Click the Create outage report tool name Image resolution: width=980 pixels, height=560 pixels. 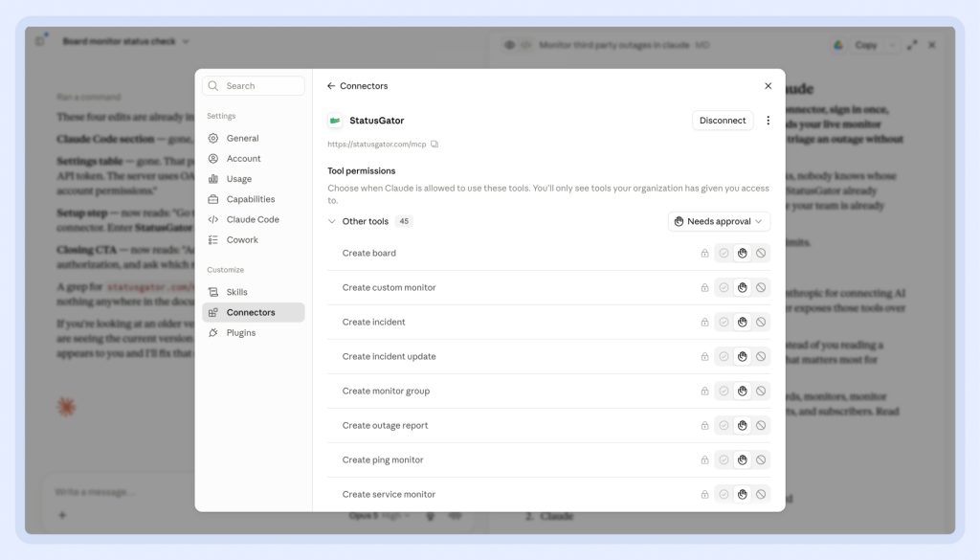385,425
